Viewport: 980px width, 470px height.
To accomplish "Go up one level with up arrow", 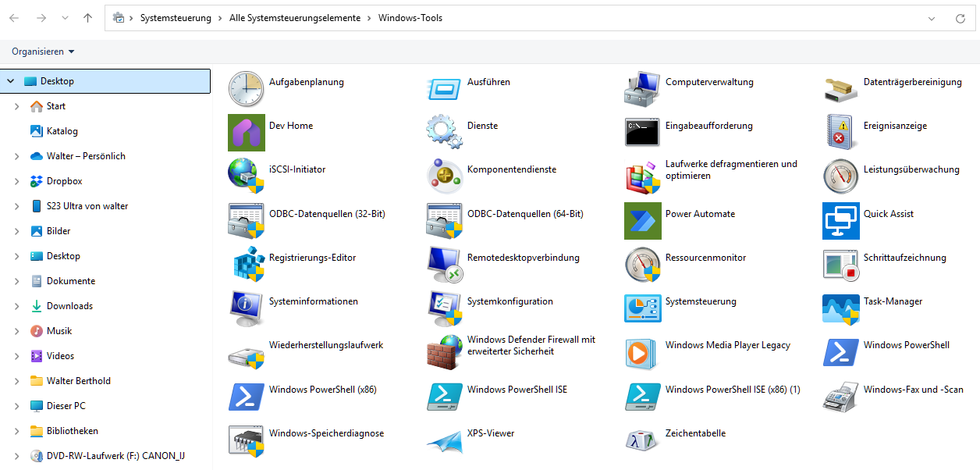I will click(87, 18).
